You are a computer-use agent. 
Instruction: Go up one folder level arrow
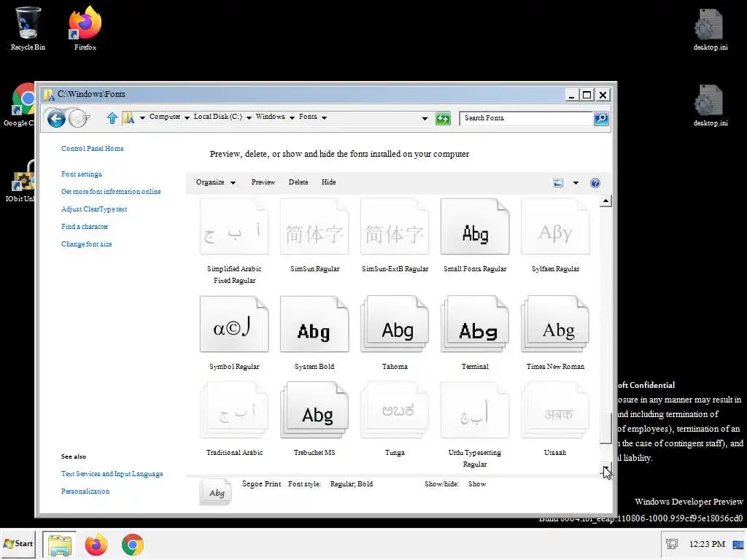(x=112, y=118)
